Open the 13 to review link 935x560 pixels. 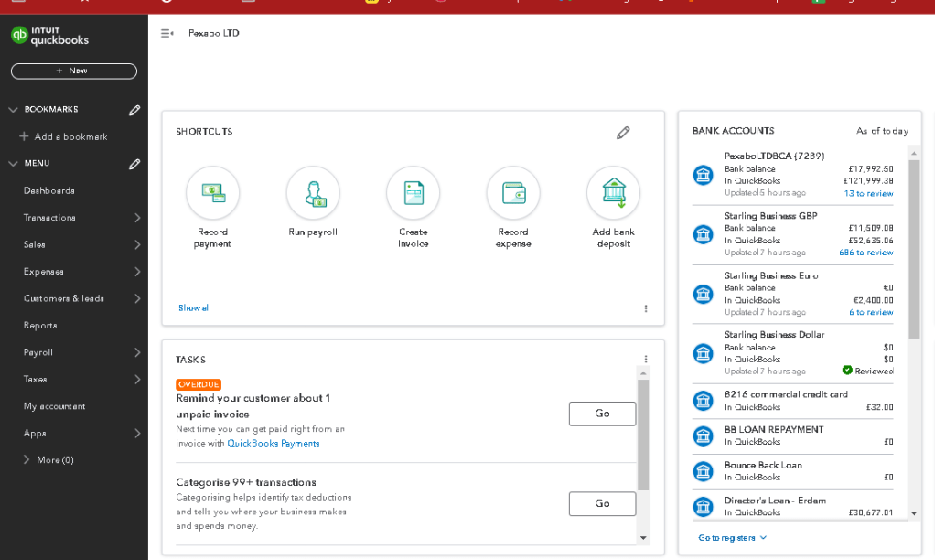(868, 193)
